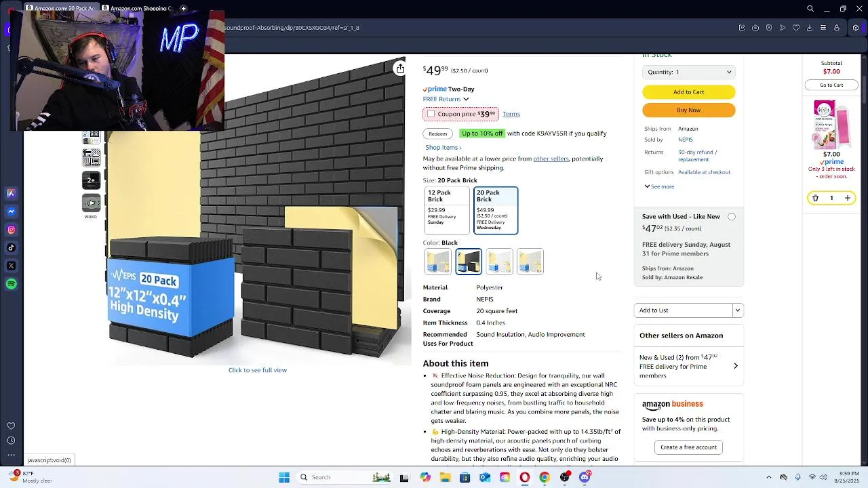Tick the Coupon price $39.99 checkbox
This screenshot has height=488, width=868.
pos(431,114)
